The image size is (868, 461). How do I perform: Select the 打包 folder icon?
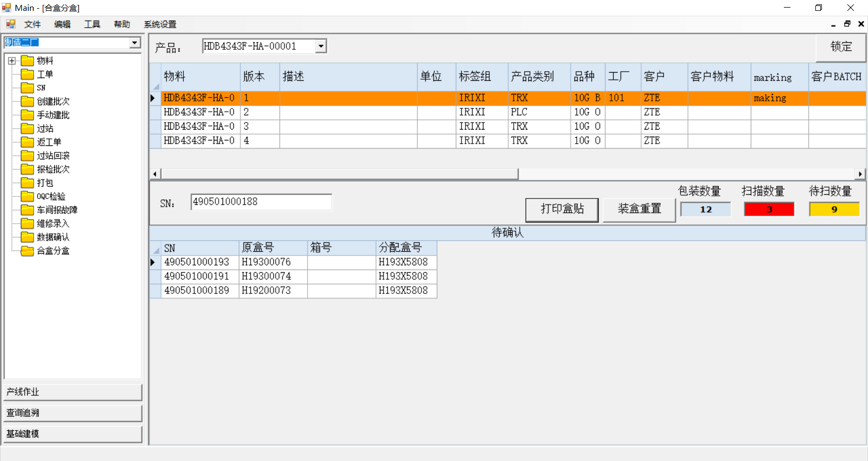click(x=27, y=183)
